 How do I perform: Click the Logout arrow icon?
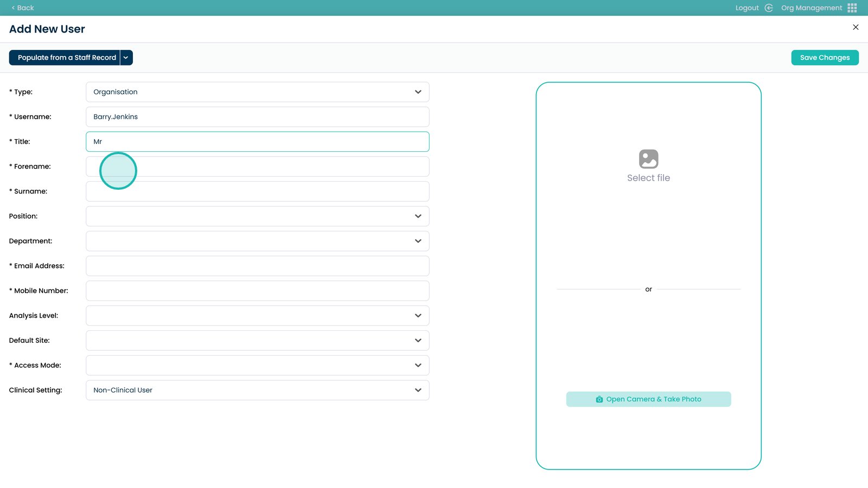coord(769,8)
